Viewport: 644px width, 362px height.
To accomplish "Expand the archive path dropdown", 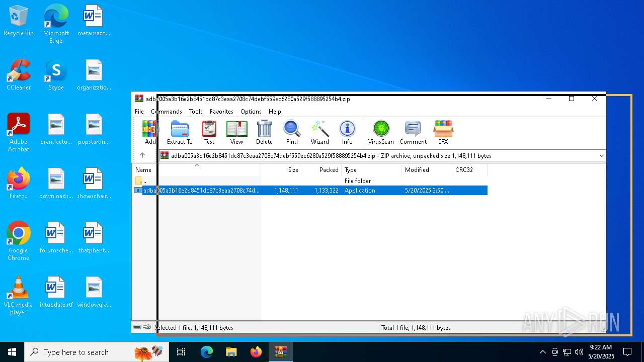I will (601, 156).
